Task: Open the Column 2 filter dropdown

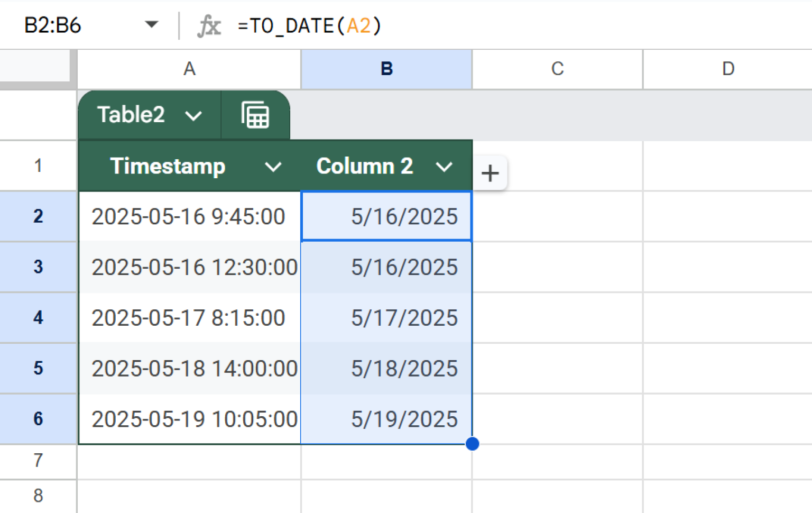Action: click(445, 167)
